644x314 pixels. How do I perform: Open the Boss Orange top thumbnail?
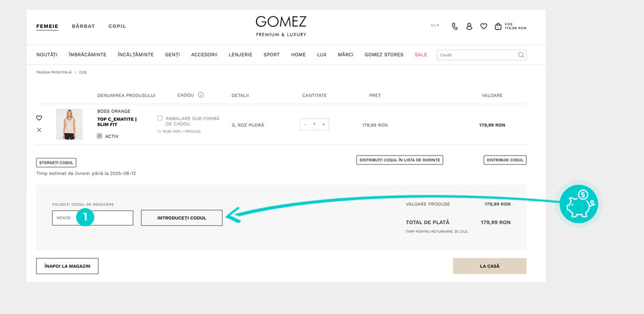69,124
